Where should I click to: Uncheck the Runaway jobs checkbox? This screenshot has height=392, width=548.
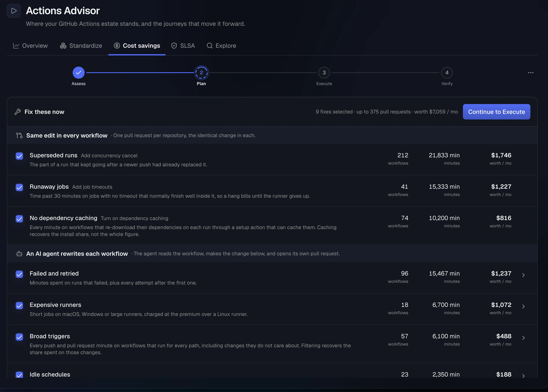point(19,187)
